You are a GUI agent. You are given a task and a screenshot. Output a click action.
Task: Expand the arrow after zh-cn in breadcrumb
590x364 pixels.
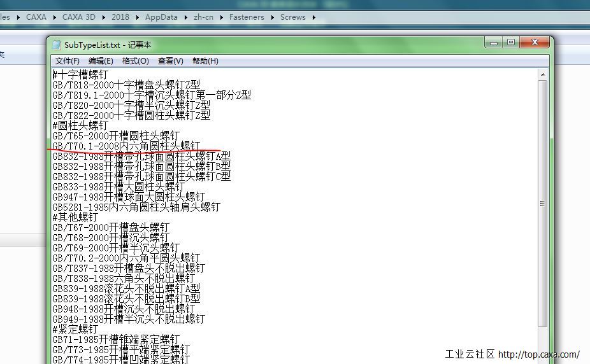pyautogui.click(x=221, y=17)
